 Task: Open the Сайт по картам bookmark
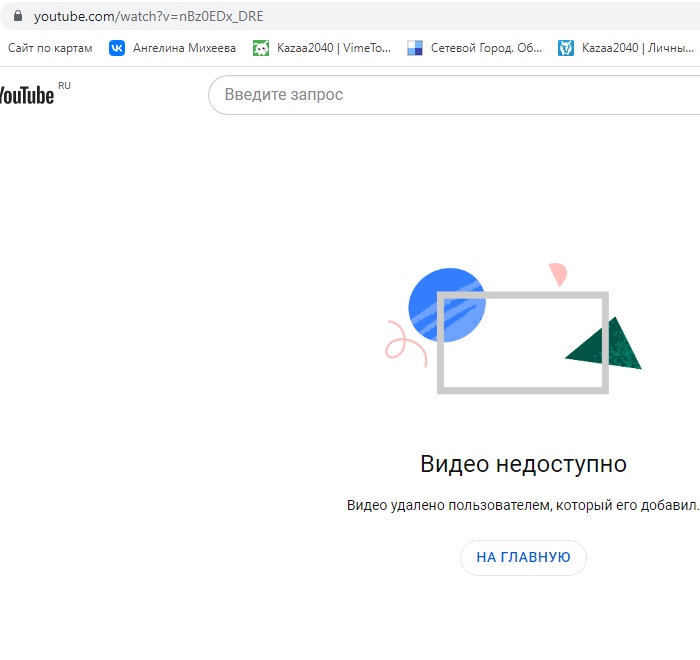point(50,48)
